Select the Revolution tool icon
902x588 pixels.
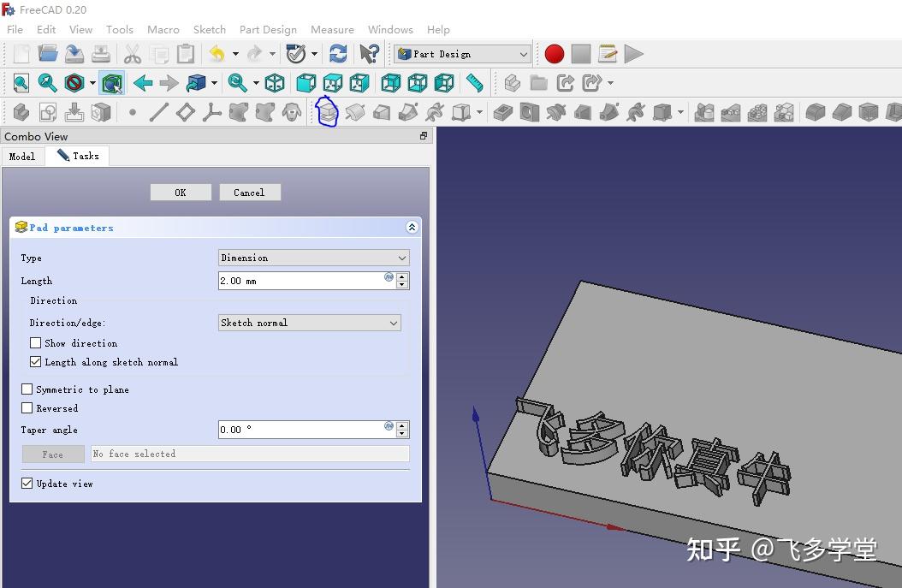355,112
